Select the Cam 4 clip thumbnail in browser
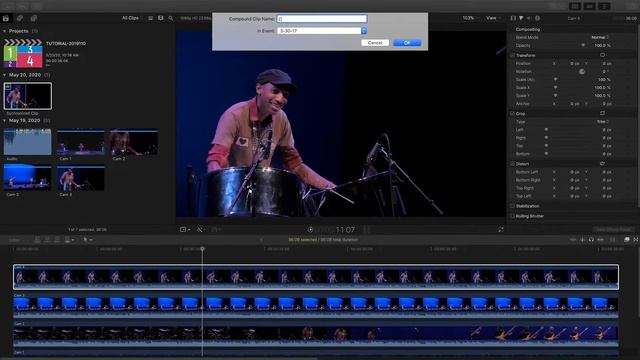640x360 pixels. [81, 178]
